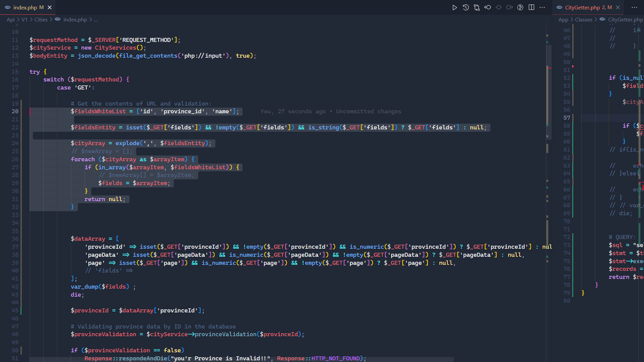Open more actions for CityGetter editor group
644x362 pixels.
pyautogui.click(x=634, y=7)
